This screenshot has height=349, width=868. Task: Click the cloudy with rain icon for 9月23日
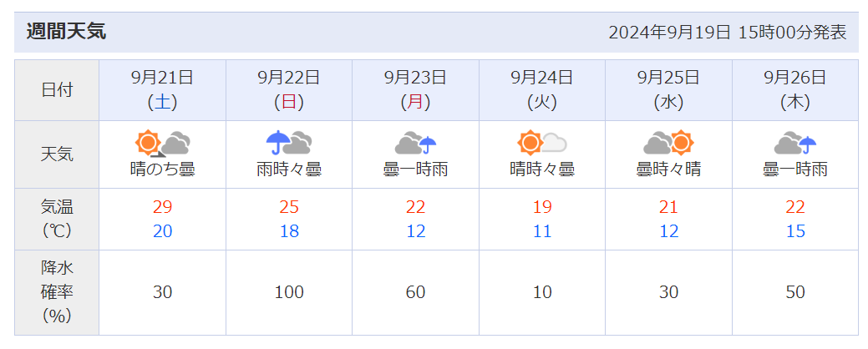pos(416,144)
